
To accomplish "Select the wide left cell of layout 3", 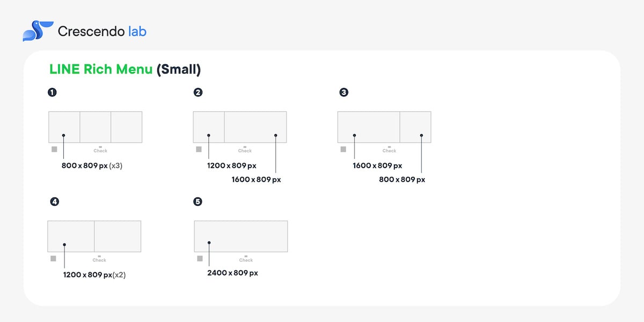I will tap(369, 127).
